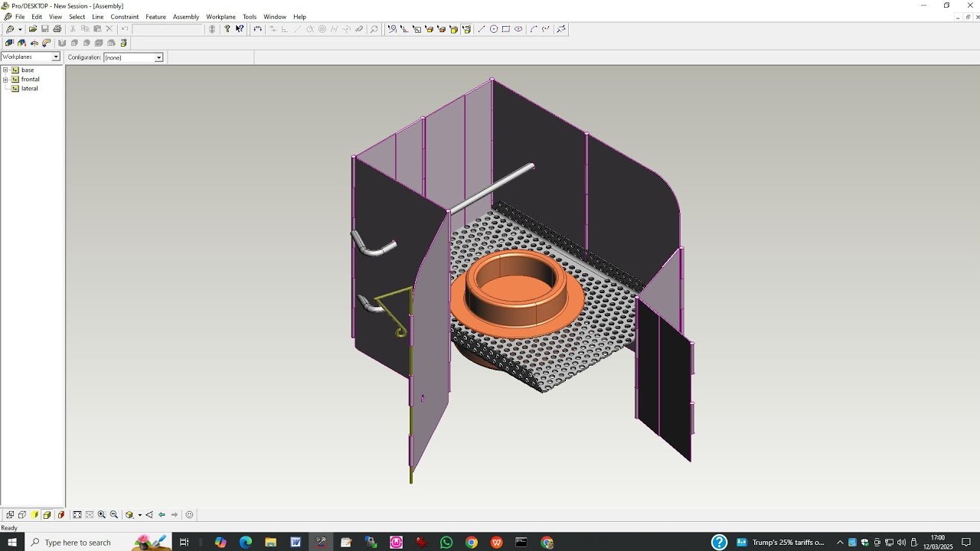Toggle the Select Parts tool icon
The height and width of the screenshot is (551, 980).
pos(466,29)
